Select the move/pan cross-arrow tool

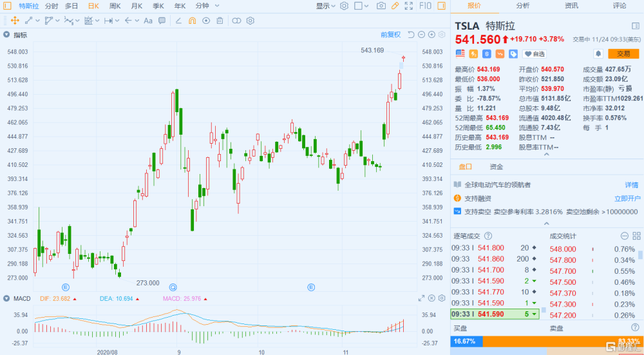point(15,21)
